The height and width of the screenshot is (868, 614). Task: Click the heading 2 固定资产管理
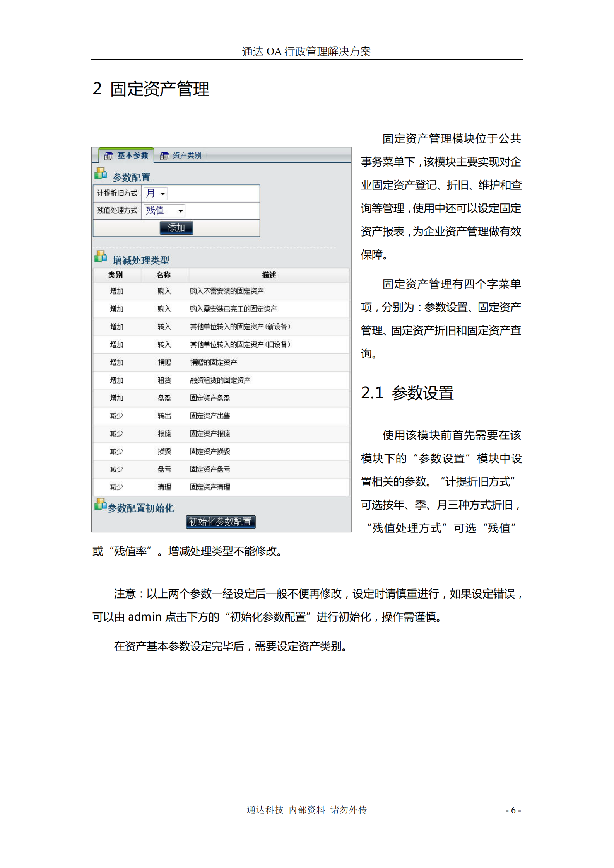click(151, 89)
